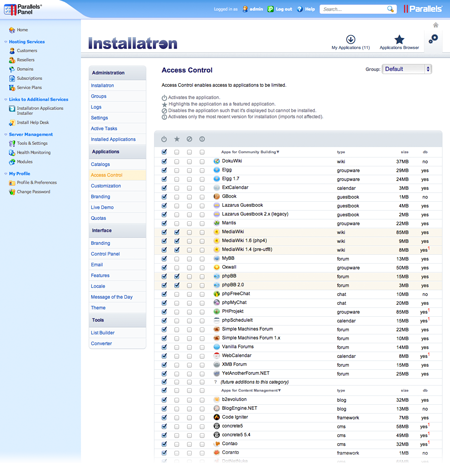Open My Applications download icon
Image resolution: width=450 pixels, height=463 pixels.
pos(350,39)
